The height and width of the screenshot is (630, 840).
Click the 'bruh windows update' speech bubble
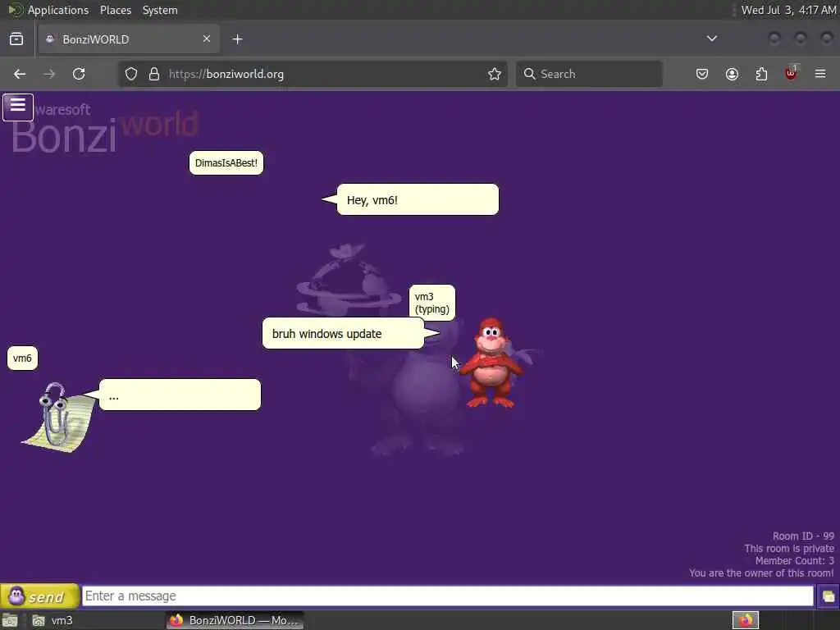(343, 333)
